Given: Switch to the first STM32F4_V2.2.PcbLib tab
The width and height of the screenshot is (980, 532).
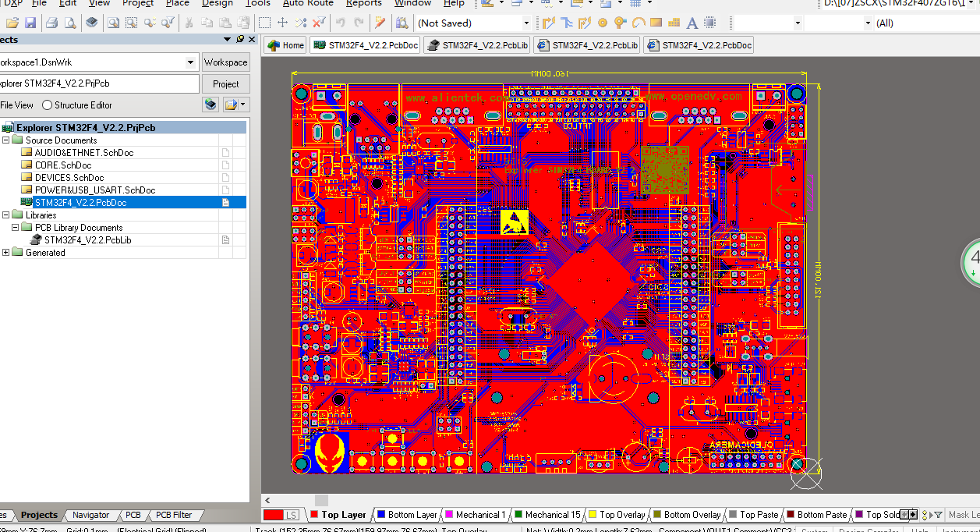Looking at the screenshot, I should click(477, 45).
